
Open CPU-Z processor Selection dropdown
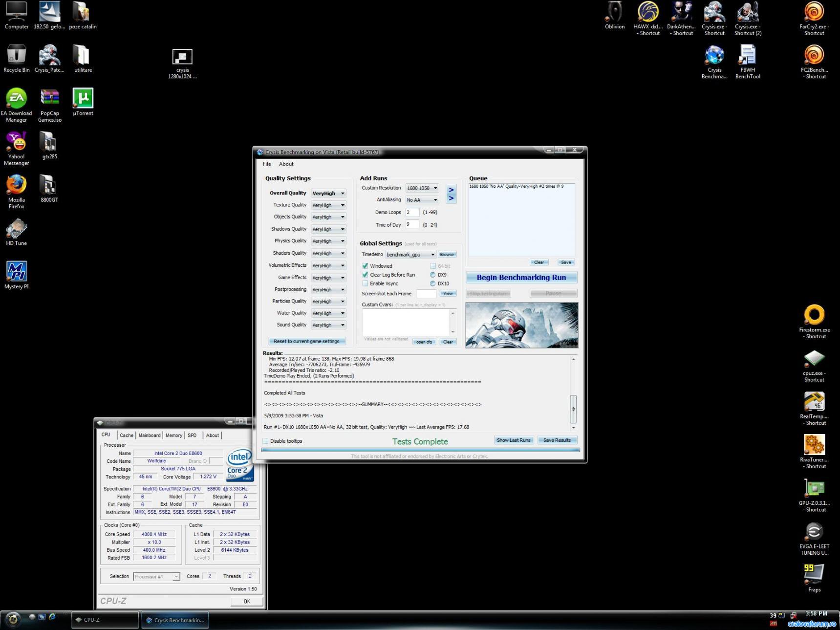(156, 577)
